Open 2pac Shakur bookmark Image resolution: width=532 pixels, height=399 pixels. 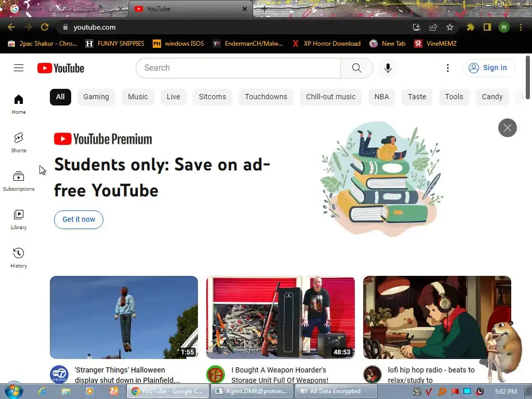tap(43, 44)
